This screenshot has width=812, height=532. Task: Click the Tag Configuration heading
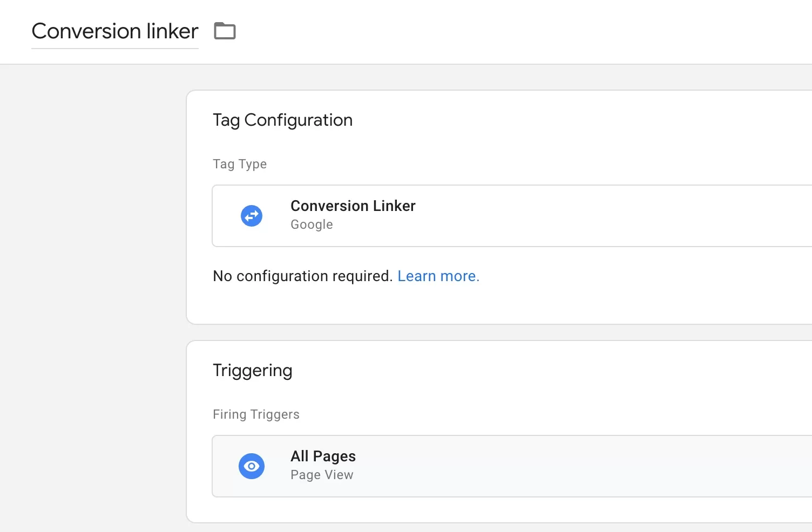[282, 120]
